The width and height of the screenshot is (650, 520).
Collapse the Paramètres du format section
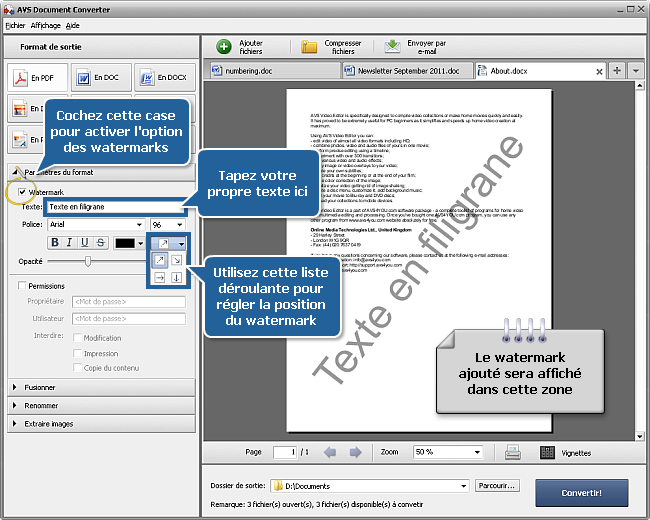[x=101, y=172]
